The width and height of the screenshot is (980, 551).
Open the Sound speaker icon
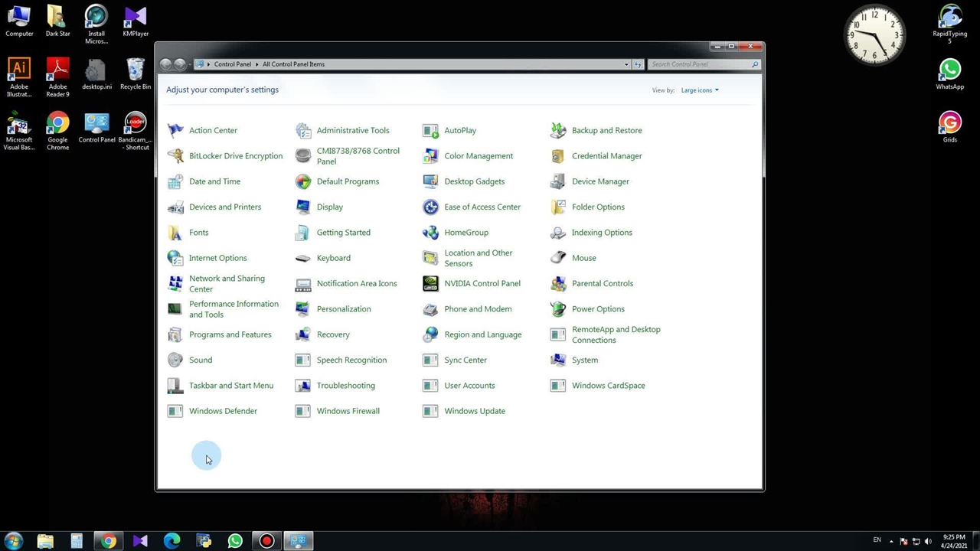coord(175,360)
